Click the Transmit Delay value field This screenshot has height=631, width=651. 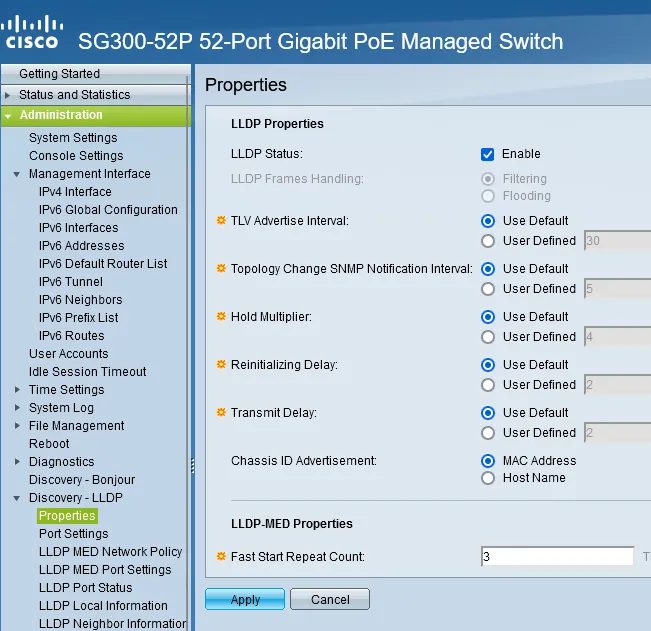coord(617,433)
